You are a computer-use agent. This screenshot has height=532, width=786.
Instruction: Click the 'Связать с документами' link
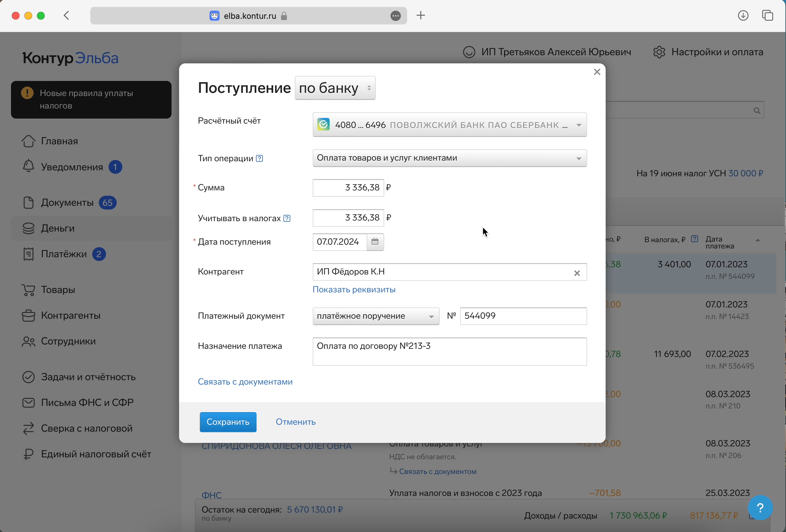pyautogui.click(x=245, y=382)
